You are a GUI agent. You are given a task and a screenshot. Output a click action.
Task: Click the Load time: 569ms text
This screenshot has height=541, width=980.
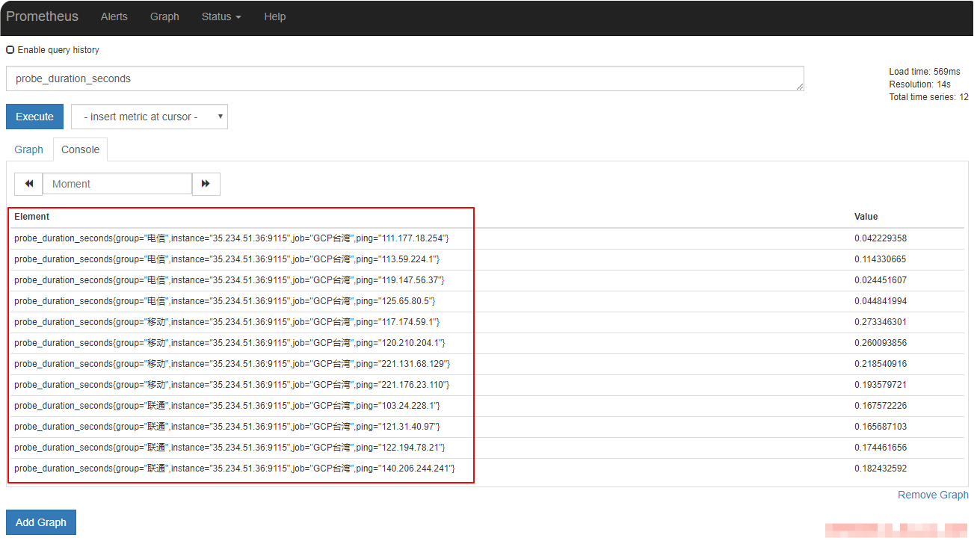(925, 72)
